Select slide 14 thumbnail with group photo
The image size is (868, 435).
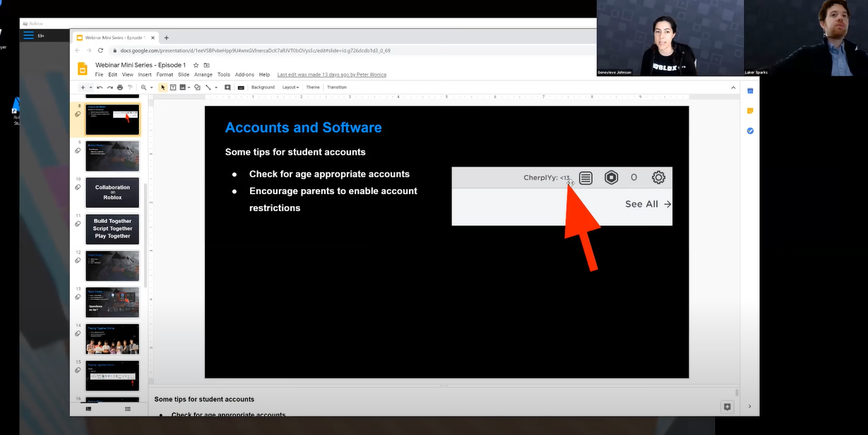coord(112,339)
